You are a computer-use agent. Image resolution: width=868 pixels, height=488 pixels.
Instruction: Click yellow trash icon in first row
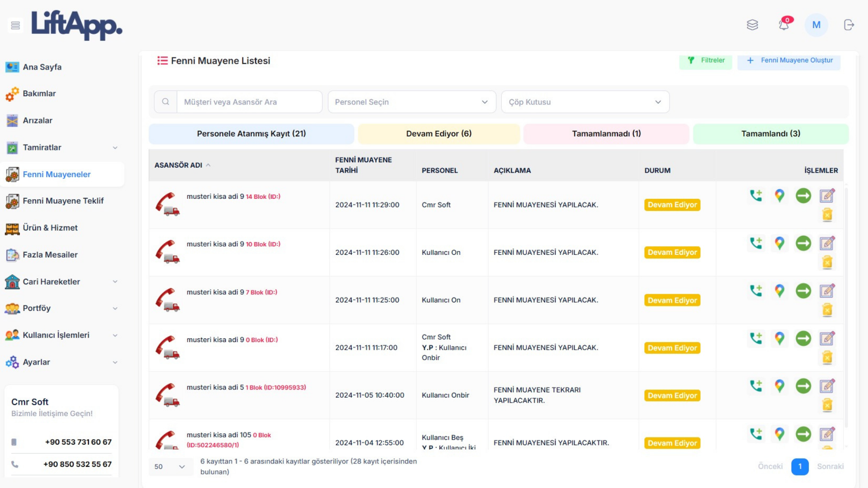(x=827, y=215)
